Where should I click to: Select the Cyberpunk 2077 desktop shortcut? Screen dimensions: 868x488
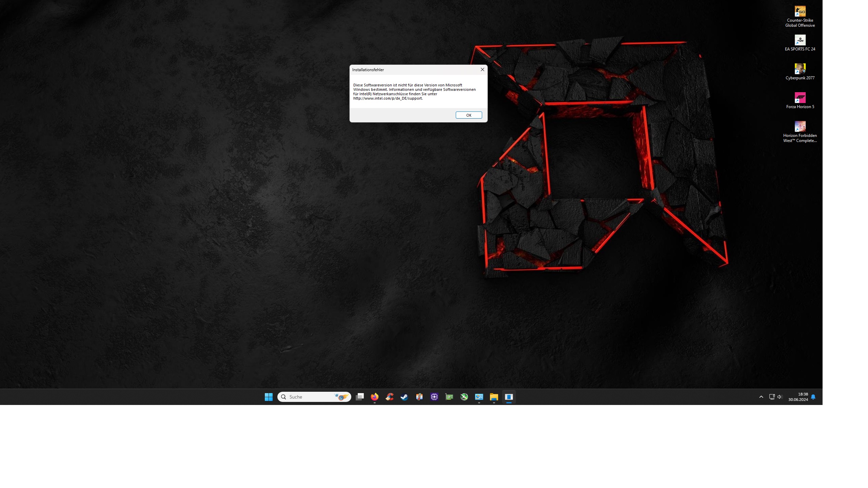coord(800,69)
